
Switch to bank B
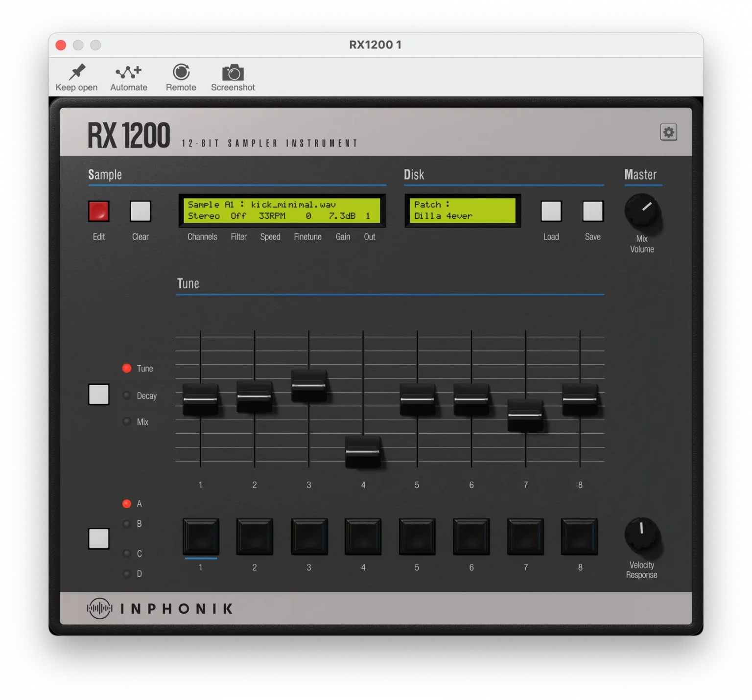127,524
